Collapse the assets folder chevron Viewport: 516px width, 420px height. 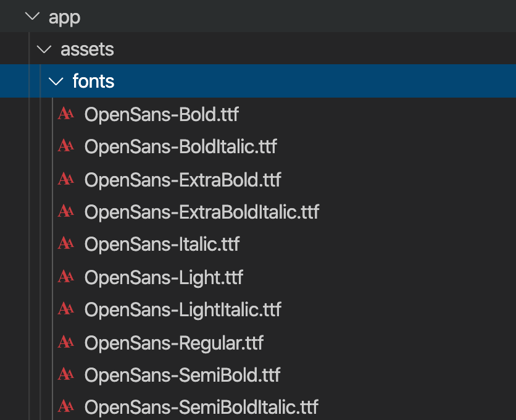click(44, 49)
